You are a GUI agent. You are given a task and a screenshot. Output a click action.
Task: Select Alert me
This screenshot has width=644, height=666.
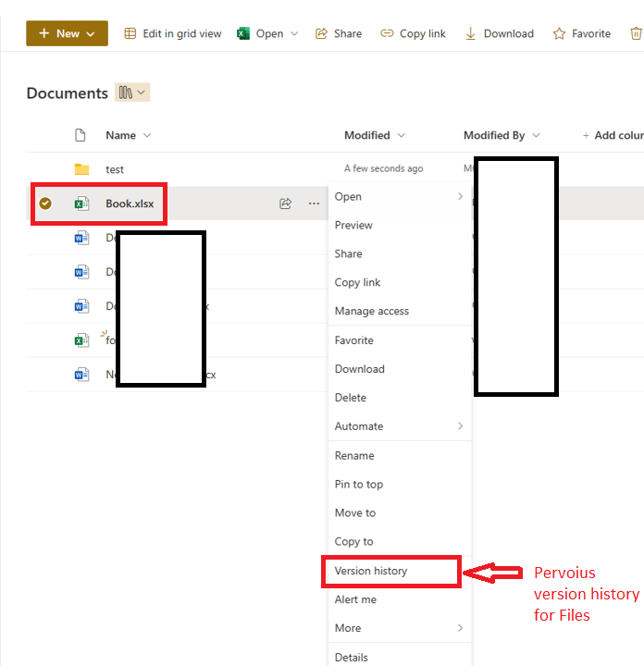[400, 599]
